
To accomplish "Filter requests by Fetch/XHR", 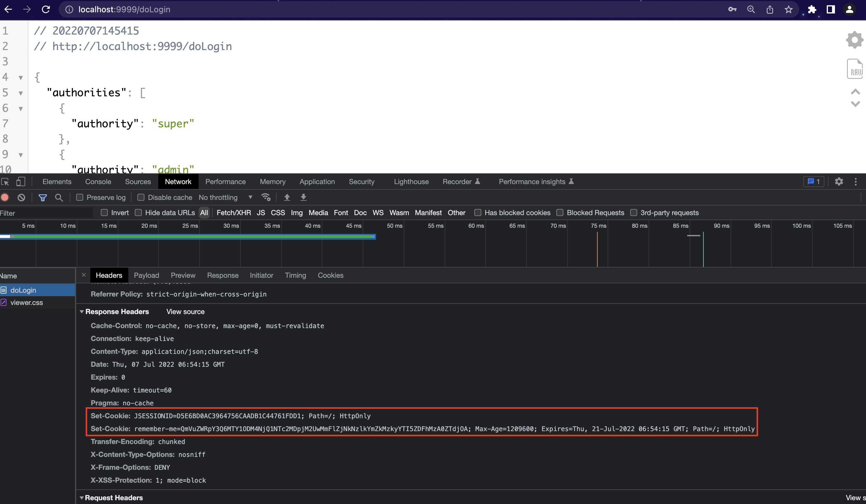I will click(234, 212).
